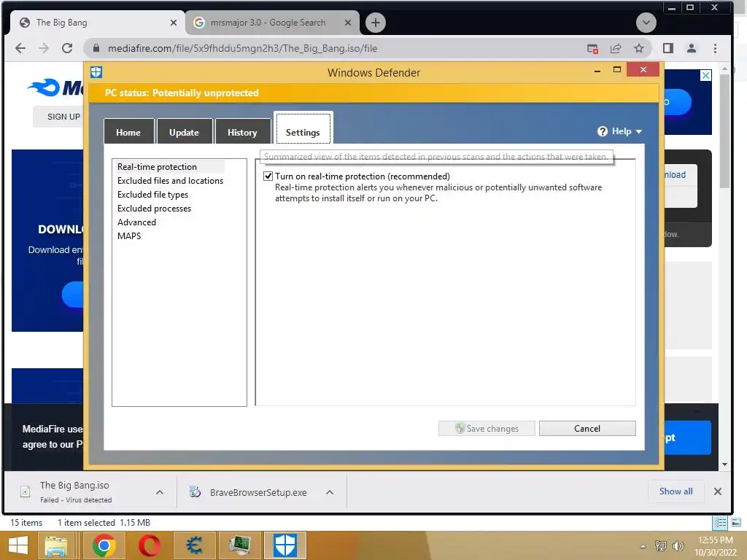Image resolution: width=747 pixels, height=560 pixels.
Task: Click the volume speaker tray icon
Action: (x=678, y=545)
